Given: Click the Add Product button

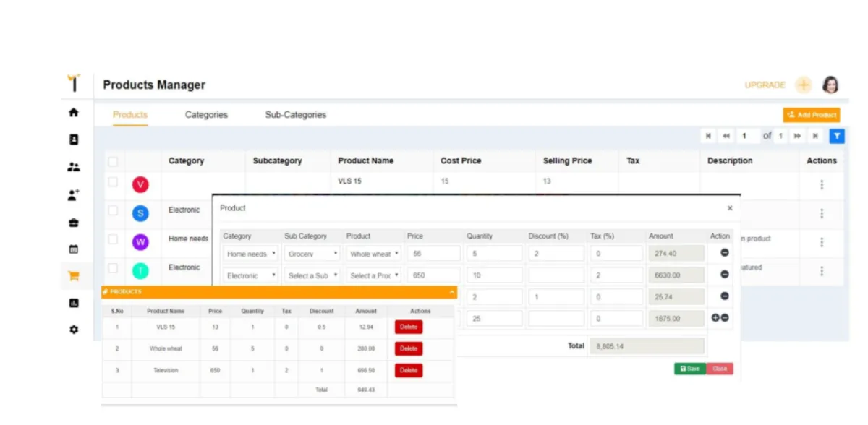Looking at the screenshot, I should 811,115.
